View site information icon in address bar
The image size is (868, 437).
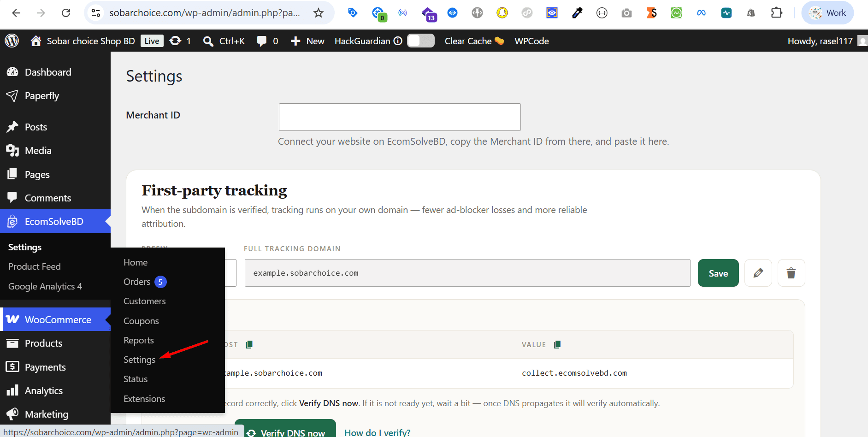96,13
